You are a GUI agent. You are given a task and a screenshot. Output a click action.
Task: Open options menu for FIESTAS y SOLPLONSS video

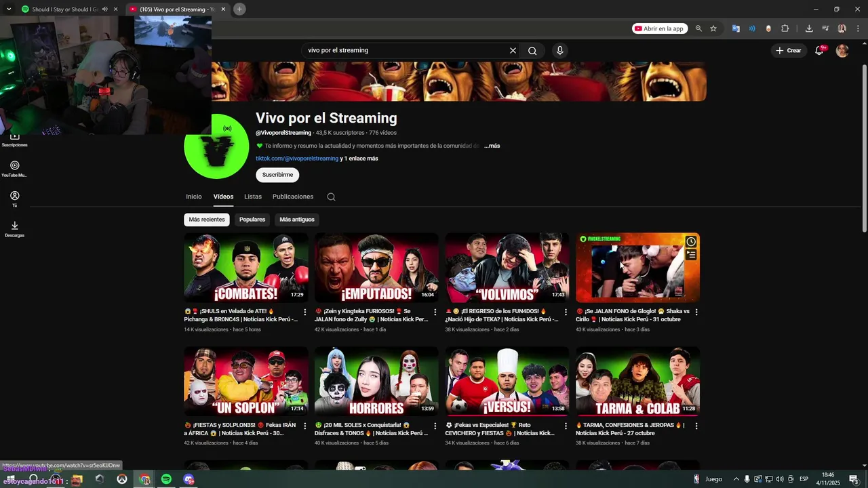(x=304, y=426)
